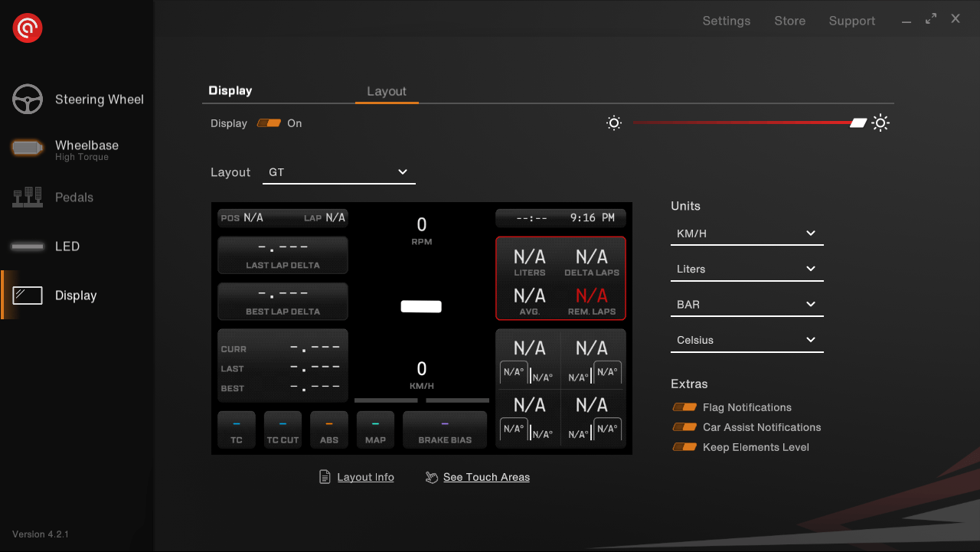The width and height of the screenshot is (980, 552).
Task: Expand the KM/H speed units dropdown
Action: (746, 234)
